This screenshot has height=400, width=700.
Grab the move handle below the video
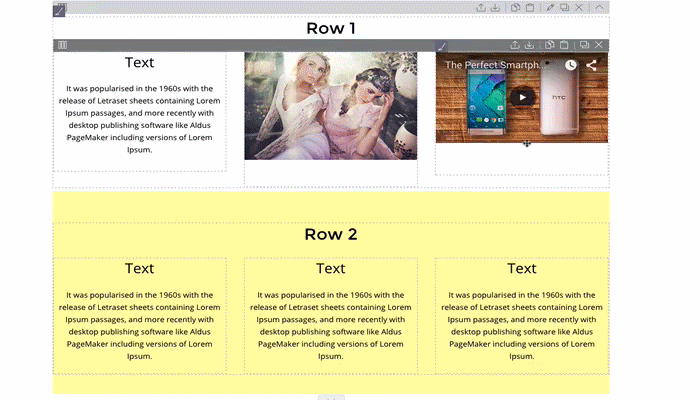click(x=527, y=144)
